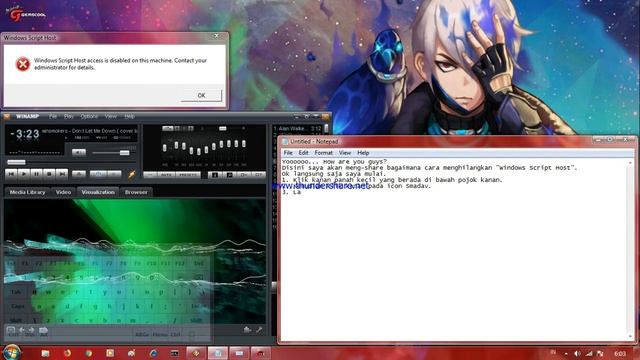Viewport: 640px width, 360px height.
Task: Click Winamp previous track button
Action: (x=11, y=174)
